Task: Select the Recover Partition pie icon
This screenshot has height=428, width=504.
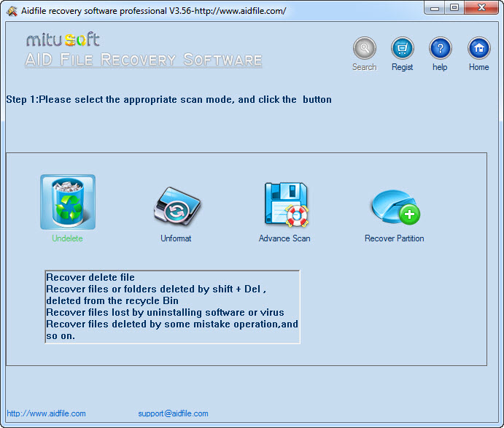Action: coord(395,207)
